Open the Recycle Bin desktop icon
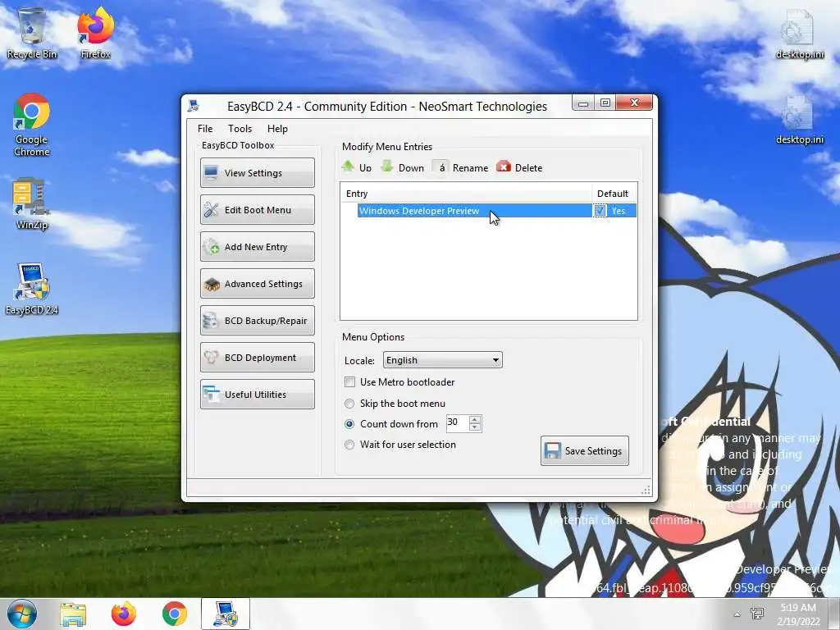Viewport: 840px width, 630px height. point(32,32)
